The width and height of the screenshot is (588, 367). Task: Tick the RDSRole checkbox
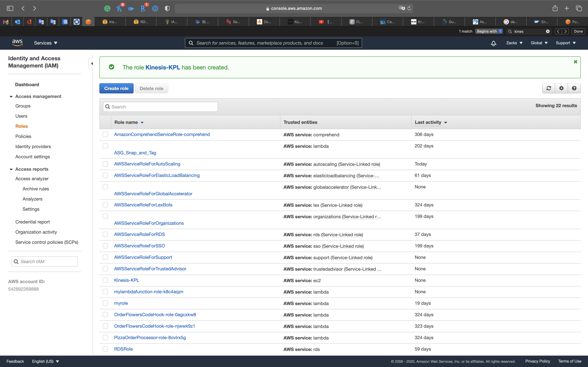click(x=105, y=349)
